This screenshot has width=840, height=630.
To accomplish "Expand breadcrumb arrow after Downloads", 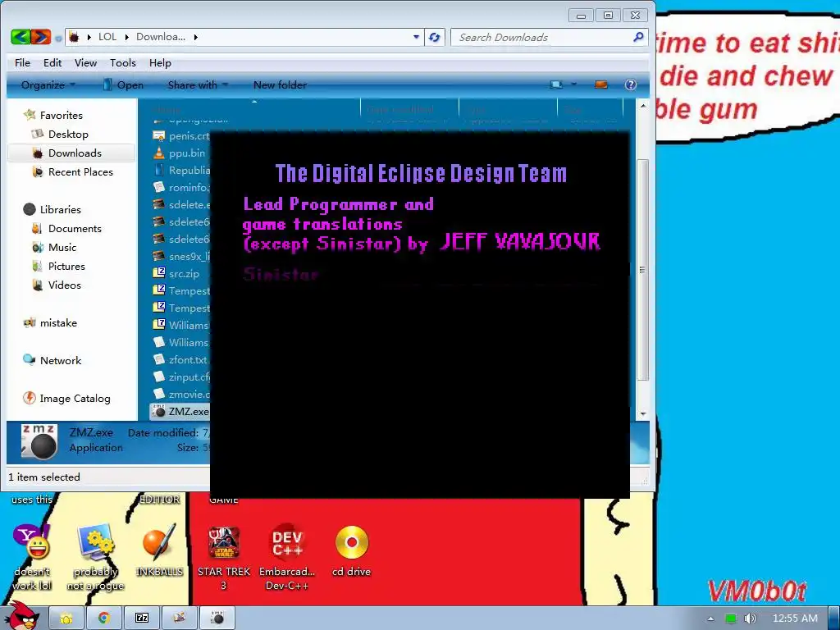I will 195,37.
